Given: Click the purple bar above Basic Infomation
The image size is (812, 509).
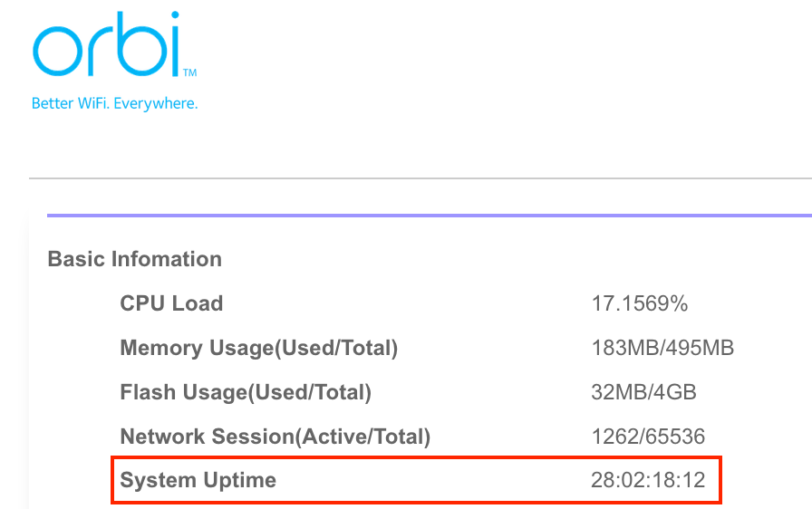Looking at the screenshot, I should (x=426, y=216).
